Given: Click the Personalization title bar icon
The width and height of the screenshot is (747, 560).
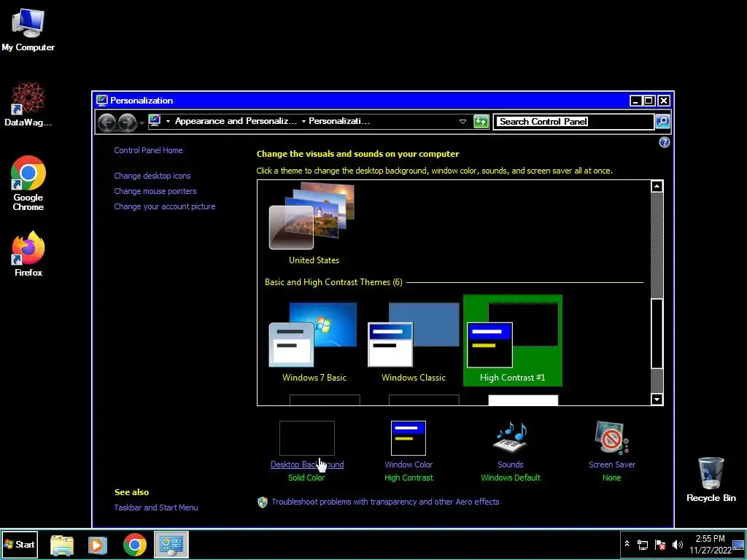Looking at the screenshot, I should 102,101.
